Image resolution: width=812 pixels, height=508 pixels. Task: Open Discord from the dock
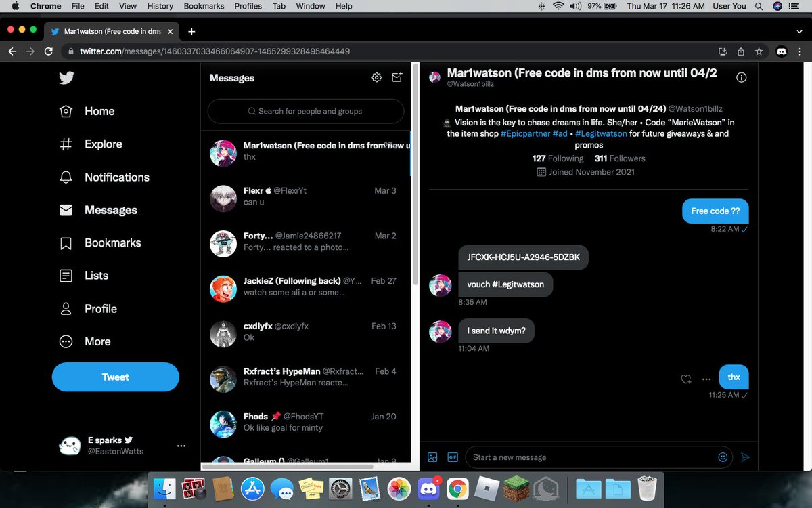click(428, 488)
